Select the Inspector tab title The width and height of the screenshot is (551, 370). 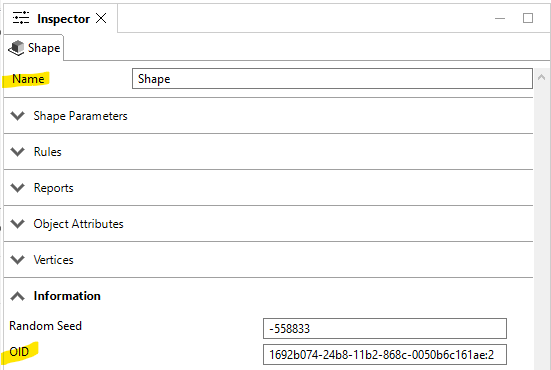(63, 19)
